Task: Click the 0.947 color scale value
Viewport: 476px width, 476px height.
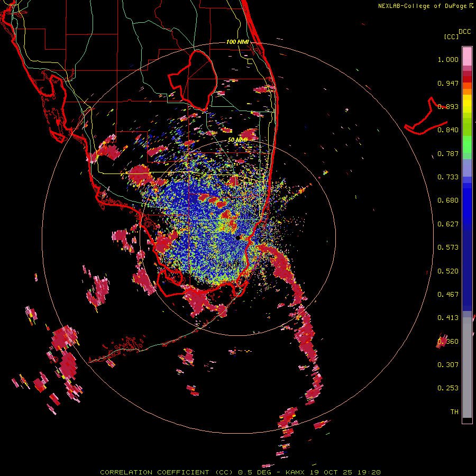Action: click(x=448, y=83)
